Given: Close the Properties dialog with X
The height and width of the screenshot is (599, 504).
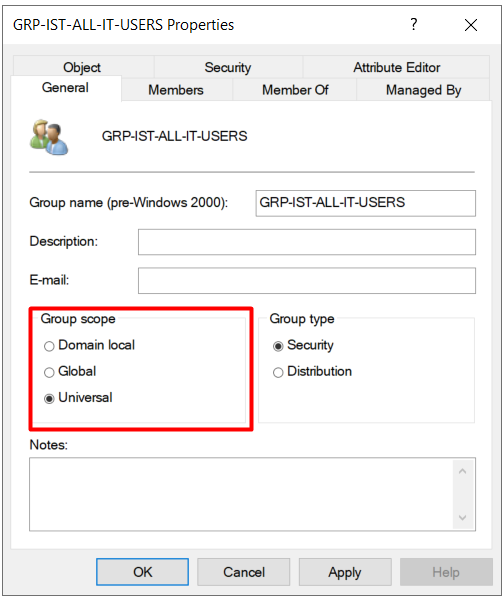Looking at the screenshot, I should (x=471, y=25).
